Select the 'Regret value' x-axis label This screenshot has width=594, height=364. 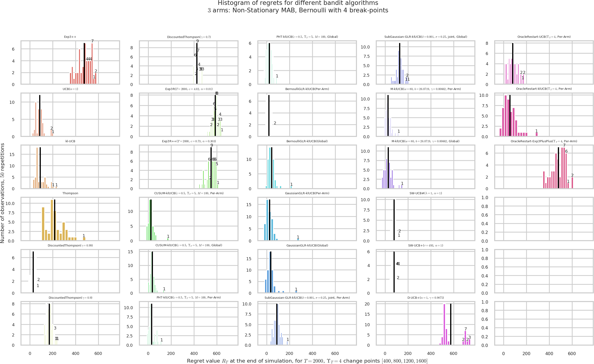click(307, 361)
